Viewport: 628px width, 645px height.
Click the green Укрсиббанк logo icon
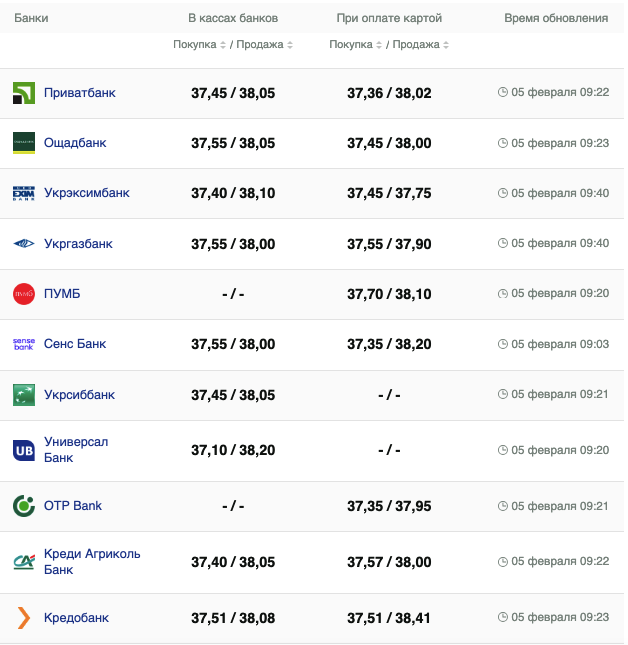pos(24,395)
